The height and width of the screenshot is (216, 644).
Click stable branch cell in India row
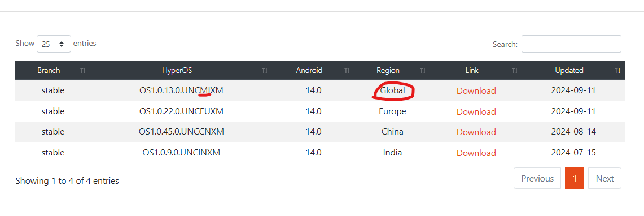pos(53,153)
